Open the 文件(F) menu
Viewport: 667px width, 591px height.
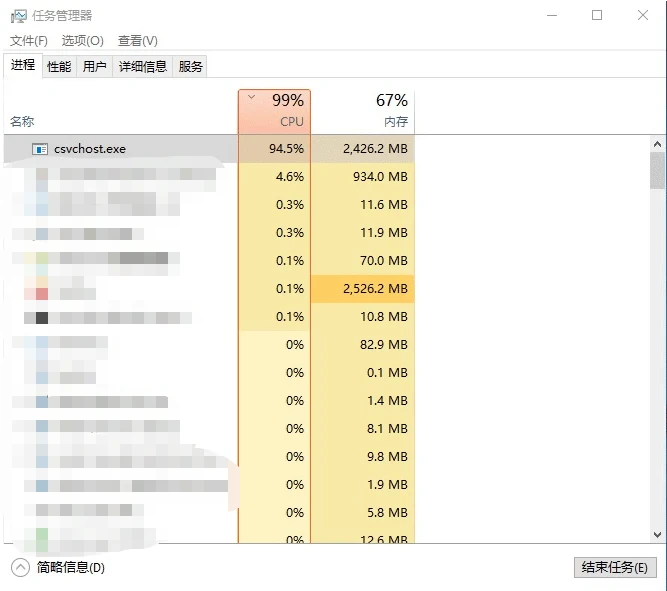[29, 41]
